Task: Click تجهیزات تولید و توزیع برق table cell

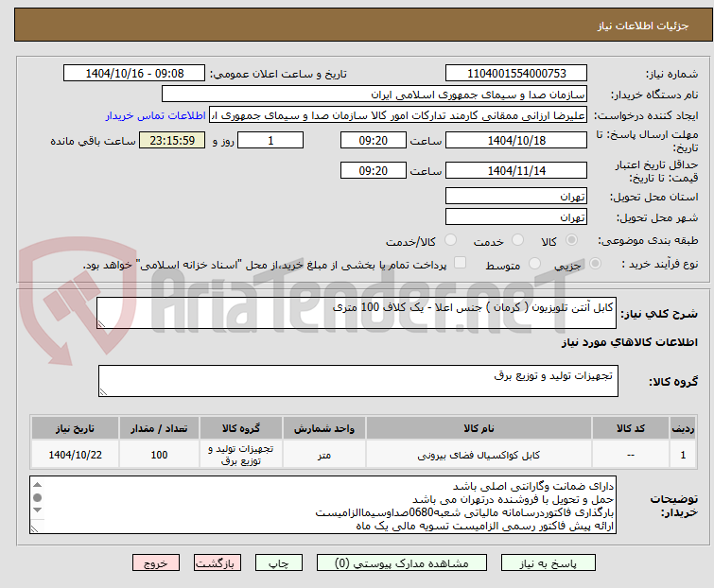Action: (241, 455)
